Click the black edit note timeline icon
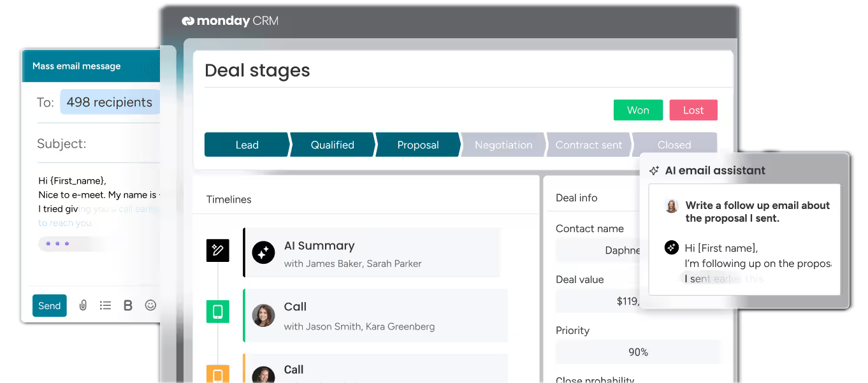Screen dimensions: 868x383 (x=217, y=250)
